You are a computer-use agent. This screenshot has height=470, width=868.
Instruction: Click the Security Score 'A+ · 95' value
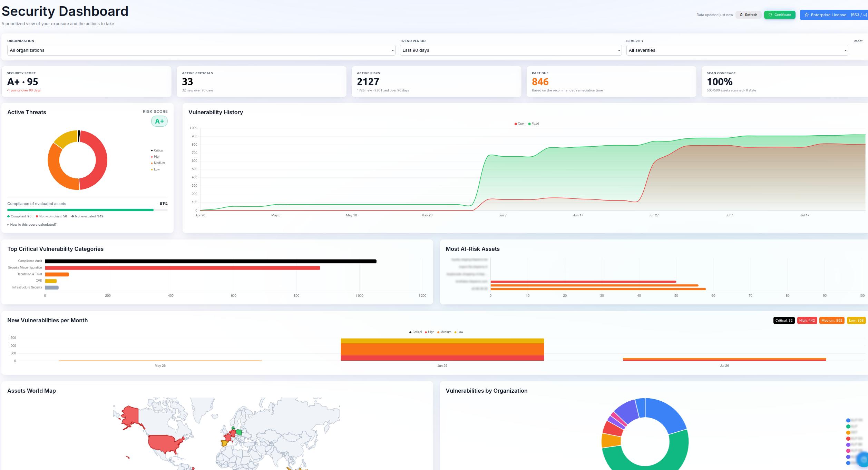pyautogui.click(x=23, y=82)
